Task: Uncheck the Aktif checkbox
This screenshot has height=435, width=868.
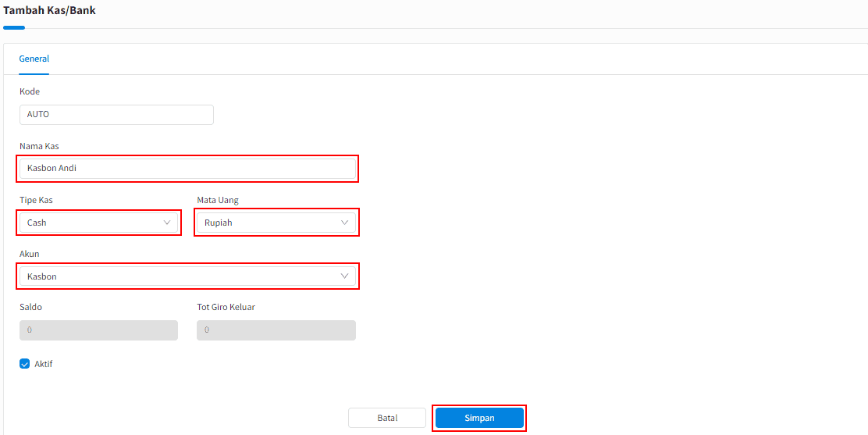Action: click(24, 364)
